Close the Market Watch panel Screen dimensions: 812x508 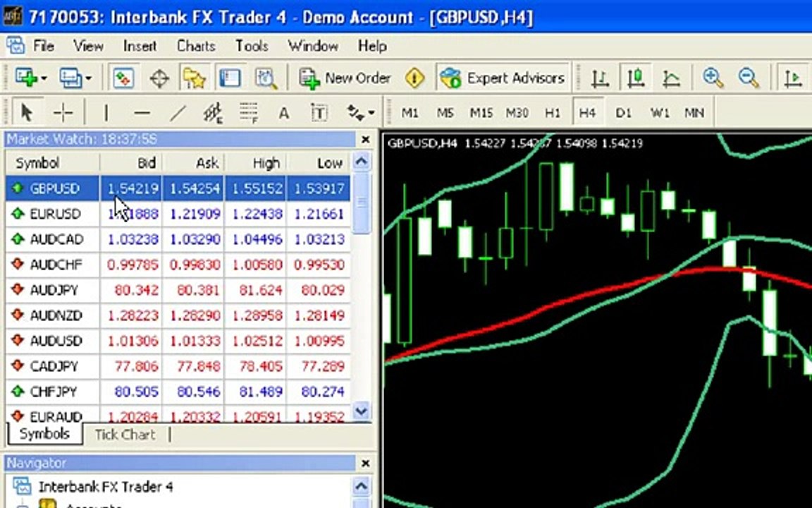[x=366, y=140]
